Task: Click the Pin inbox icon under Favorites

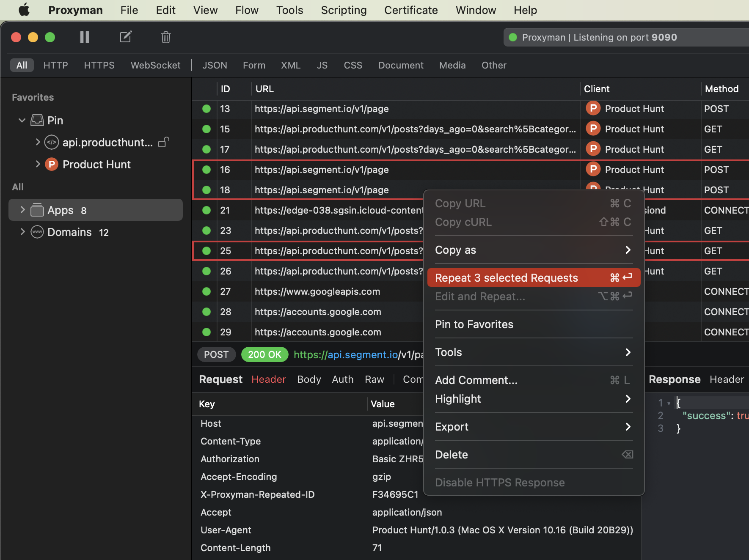Action: pyautogui.click(x=36, y=120)
